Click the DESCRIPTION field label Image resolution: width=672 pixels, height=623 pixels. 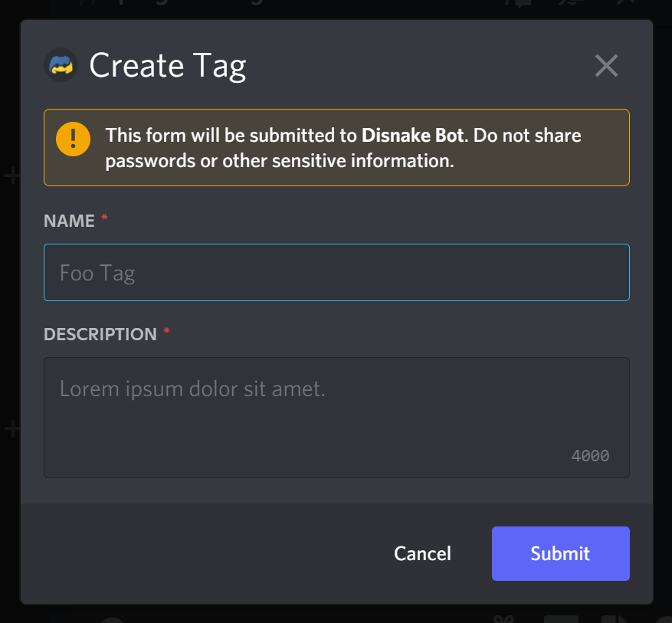point(100,334)
